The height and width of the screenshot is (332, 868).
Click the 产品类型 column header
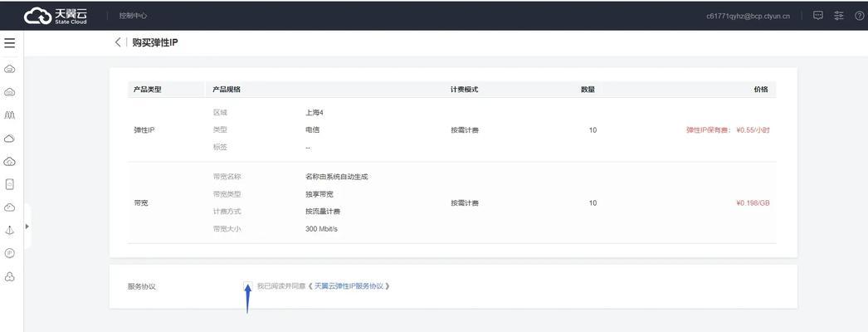pos(147,90)
